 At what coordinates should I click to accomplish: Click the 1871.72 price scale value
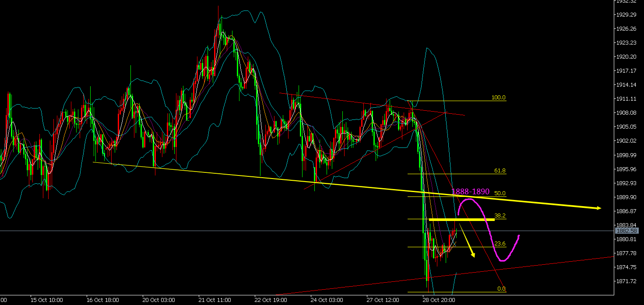pos(626,281)
